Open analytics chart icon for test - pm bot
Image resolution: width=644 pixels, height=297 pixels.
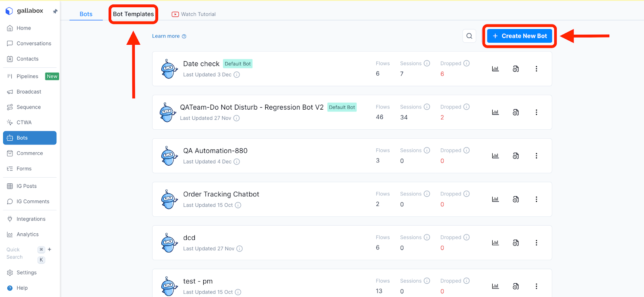(x=495, y=287)
